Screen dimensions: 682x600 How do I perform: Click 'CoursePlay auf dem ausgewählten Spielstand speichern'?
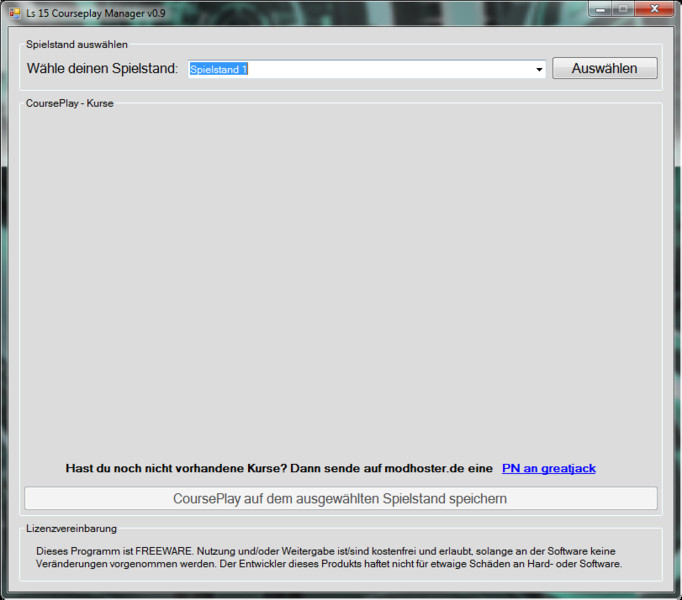pyautogui.click(x=340, y=498)
